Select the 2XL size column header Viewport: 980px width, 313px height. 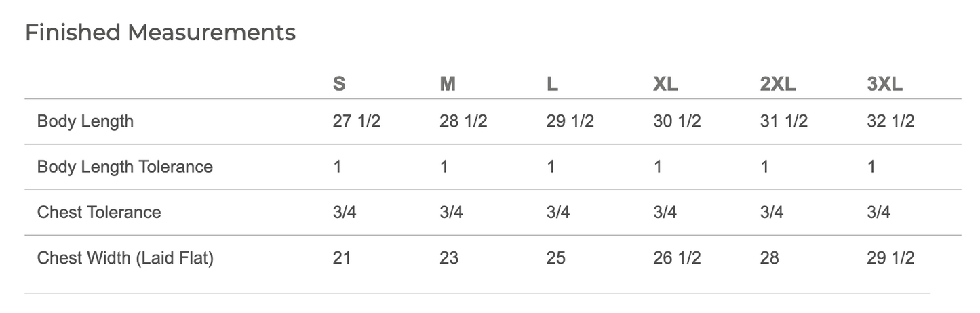(x=778, y=84)
